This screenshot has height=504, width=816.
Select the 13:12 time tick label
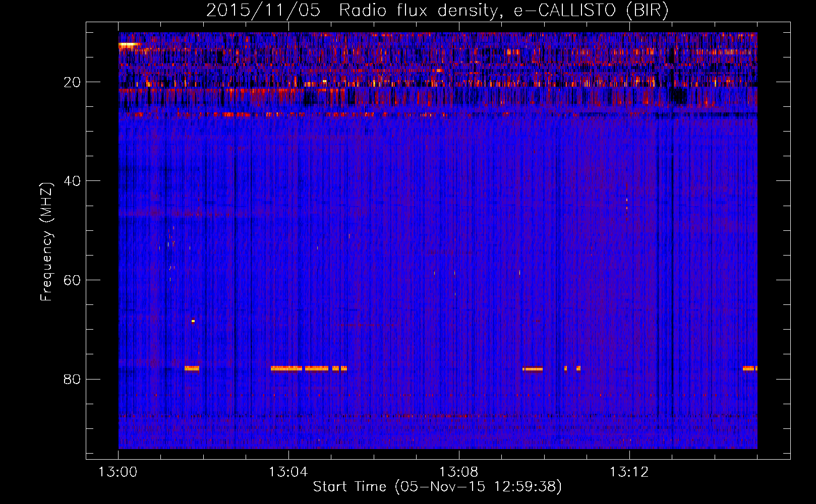coord(629,472)
